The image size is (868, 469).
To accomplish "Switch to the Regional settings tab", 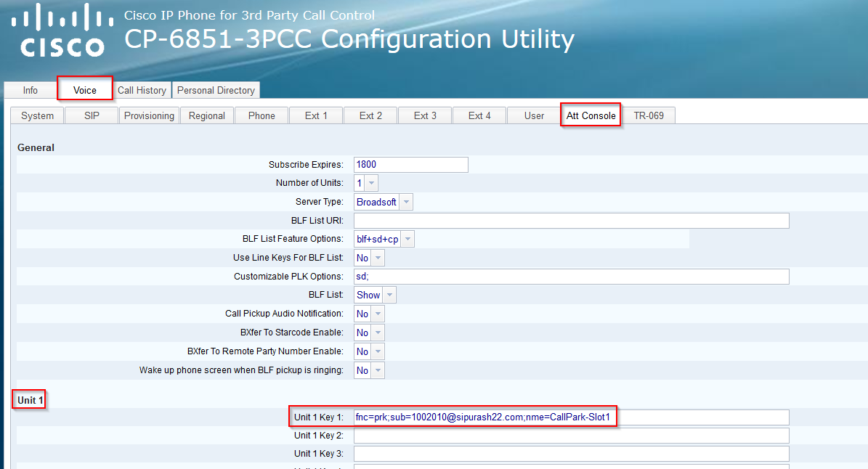I will [x=206, y=115].
